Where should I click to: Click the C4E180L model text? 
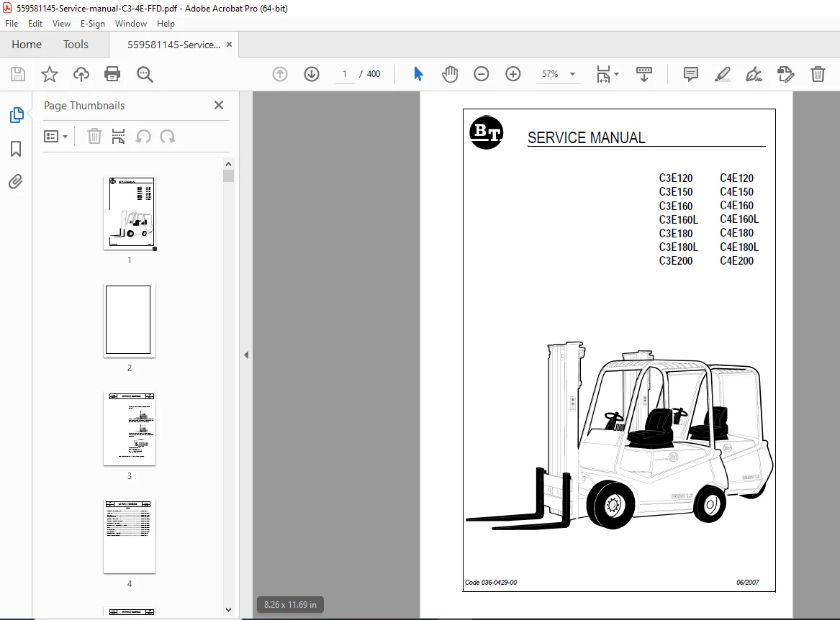(x=739, y=247)
